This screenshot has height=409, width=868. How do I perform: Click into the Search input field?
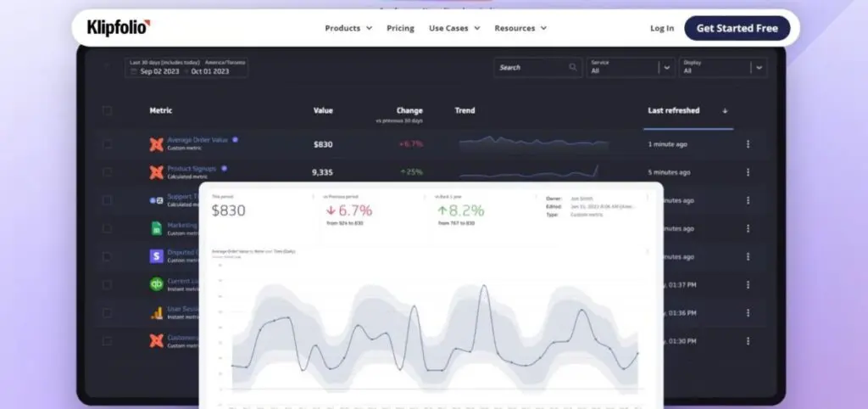coord(530,67)
